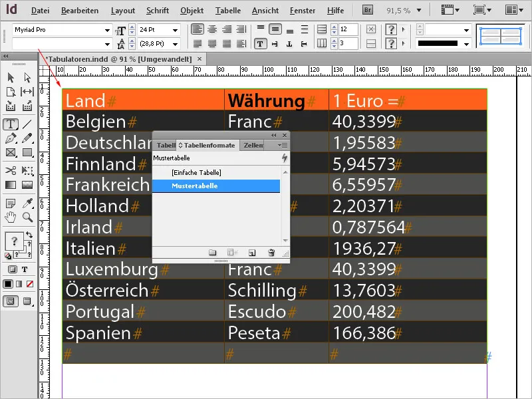Click apply gradient swatch button

tap(19, 284)
